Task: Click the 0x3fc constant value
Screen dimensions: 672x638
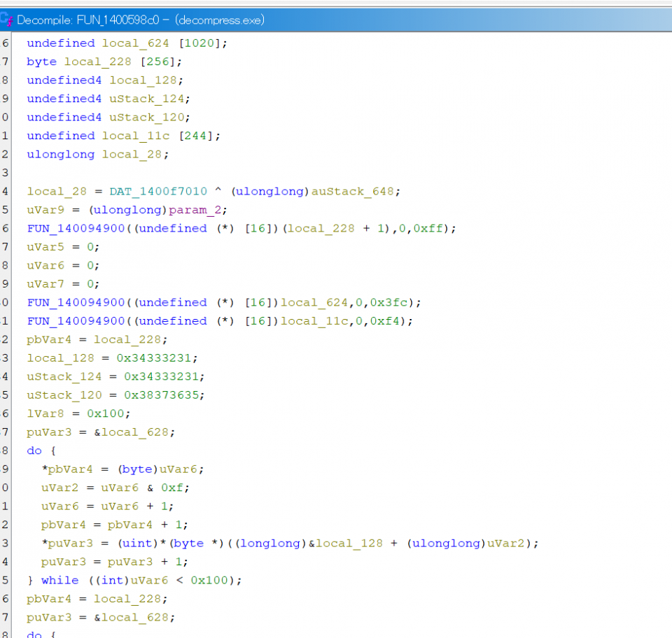Action: pos(388,302)
